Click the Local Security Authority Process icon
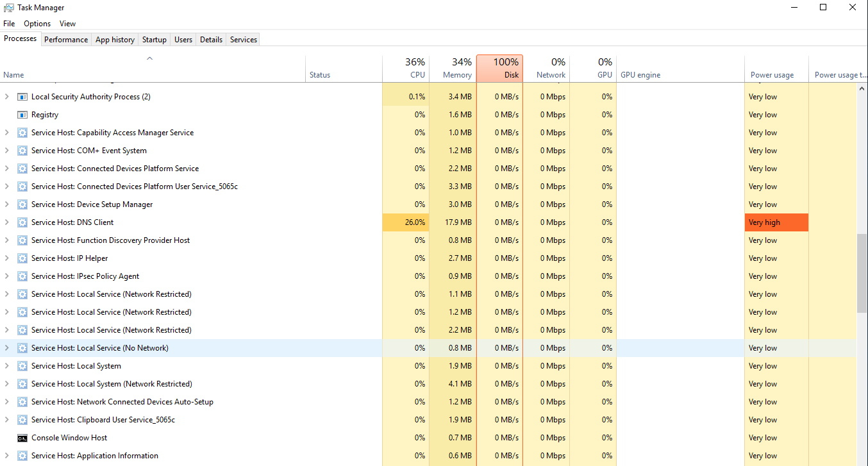 coord(22,97)
